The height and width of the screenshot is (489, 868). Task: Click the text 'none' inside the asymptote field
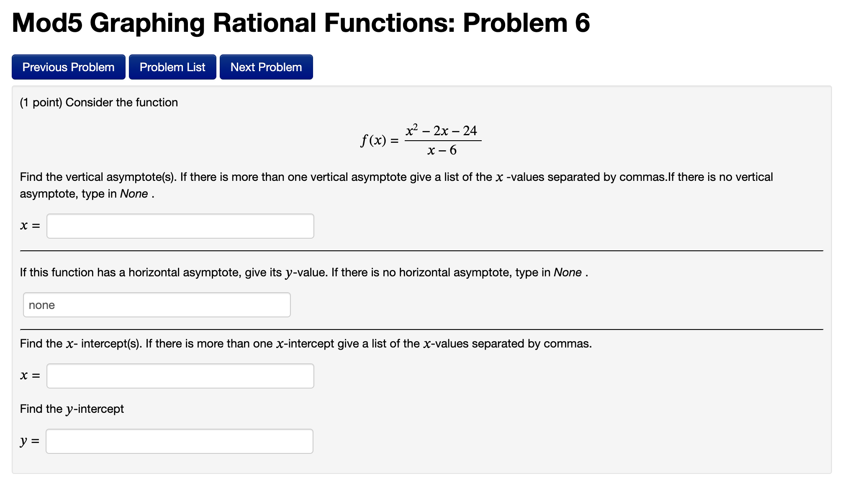click(x=41, y=305)
